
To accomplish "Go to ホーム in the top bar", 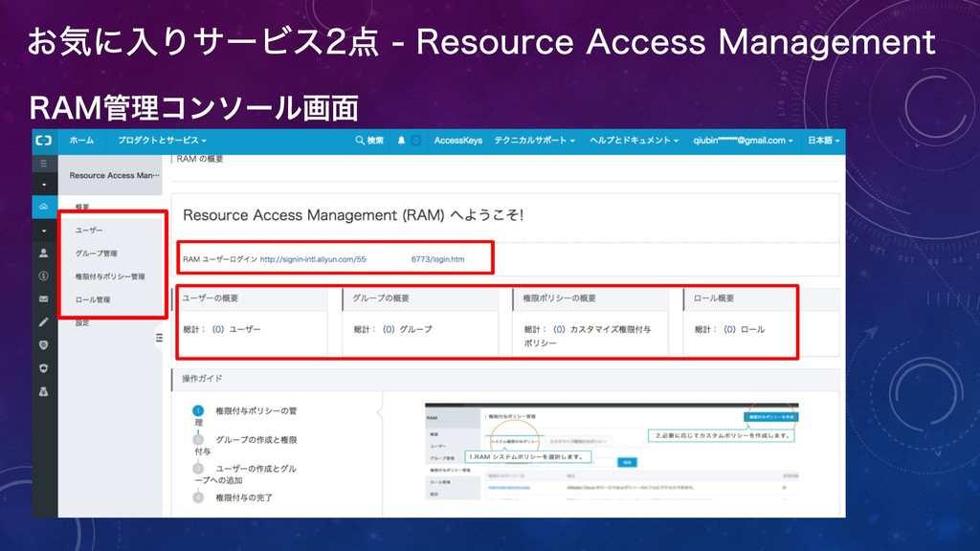I will point(81,141).
